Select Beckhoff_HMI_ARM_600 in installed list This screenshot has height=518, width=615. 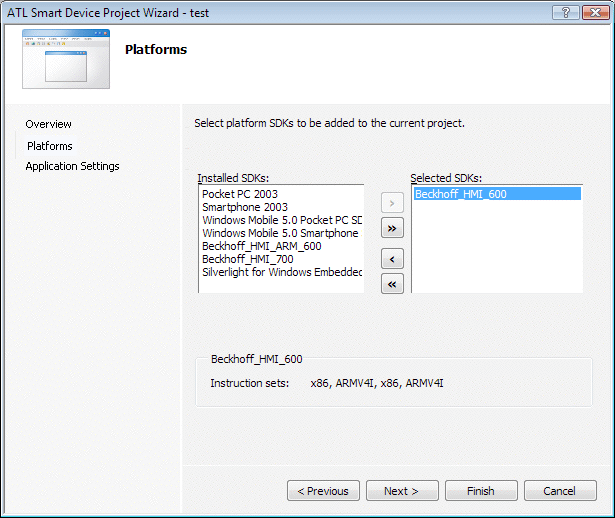click(261, 246)
